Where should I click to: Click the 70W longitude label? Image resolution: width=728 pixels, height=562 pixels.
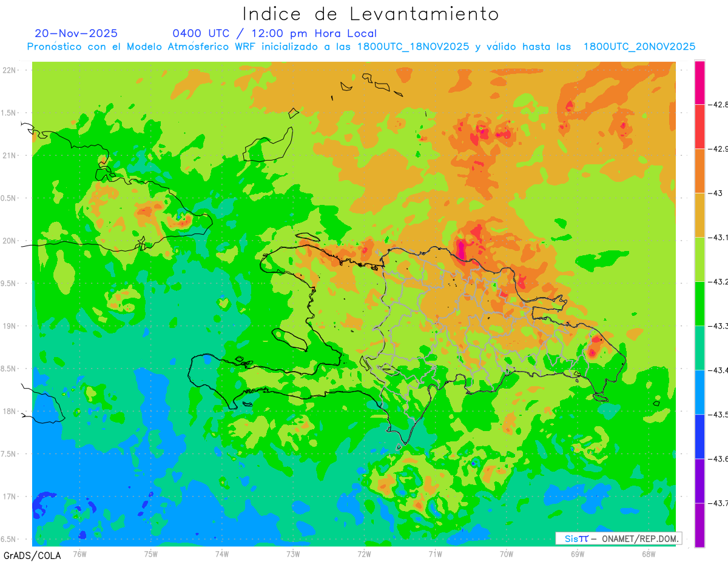(507, 554)
